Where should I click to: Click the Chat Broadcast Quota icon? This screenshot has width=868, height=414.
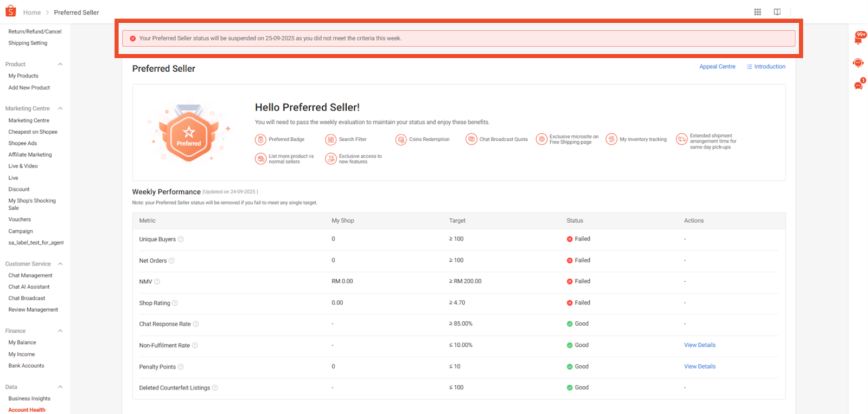click(x=471, y=139)
